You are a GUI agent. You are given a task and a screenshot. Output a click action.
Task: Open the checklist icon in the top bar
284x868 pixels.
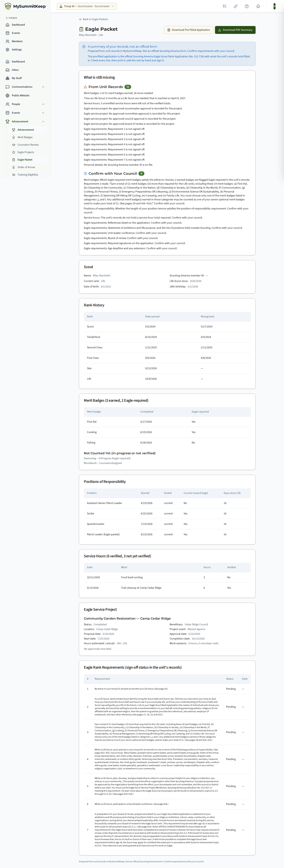(x=225, y=6)
